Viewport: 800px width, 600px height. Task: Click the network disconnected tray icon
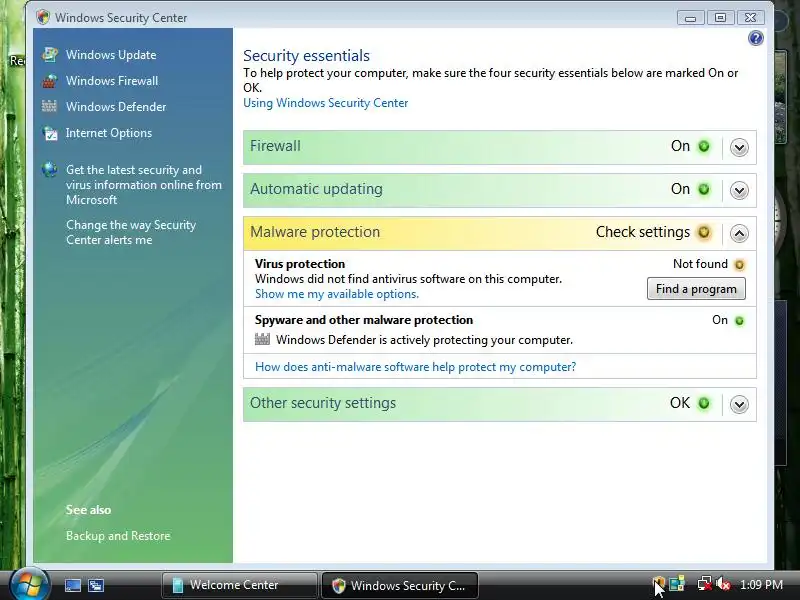(x=705, y=583)
